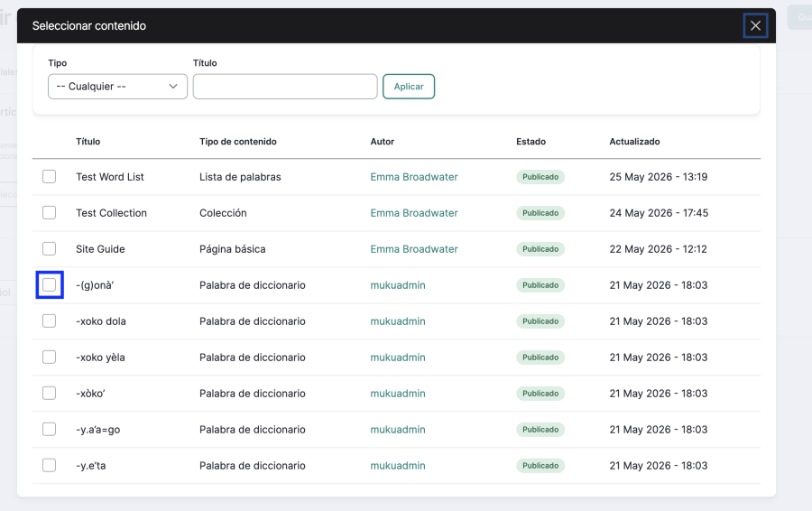Open mukuadmin link in -(g)onà' row
The height and width of the screenshot is (511, 812).
(398, 285)
